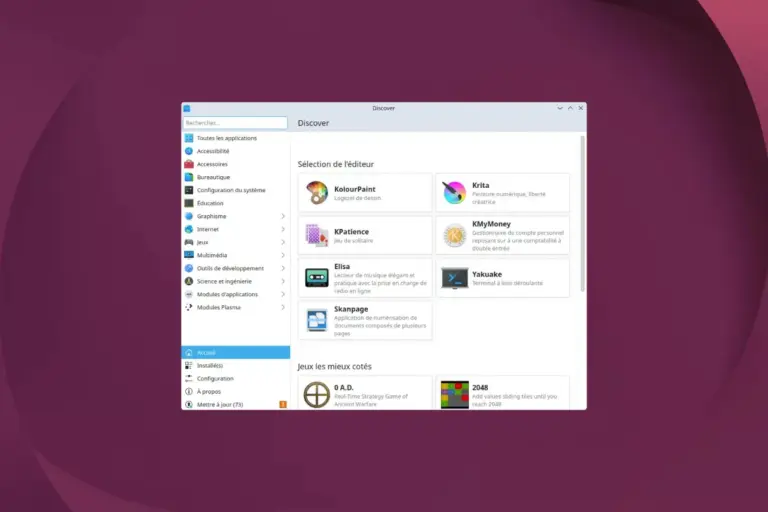Open the Yakuake title

click(x=487, y=274)
